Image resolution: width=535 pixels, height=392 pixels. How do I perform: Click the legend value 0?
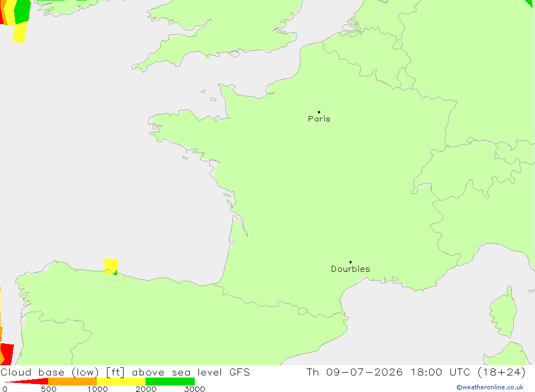point(5,389)
